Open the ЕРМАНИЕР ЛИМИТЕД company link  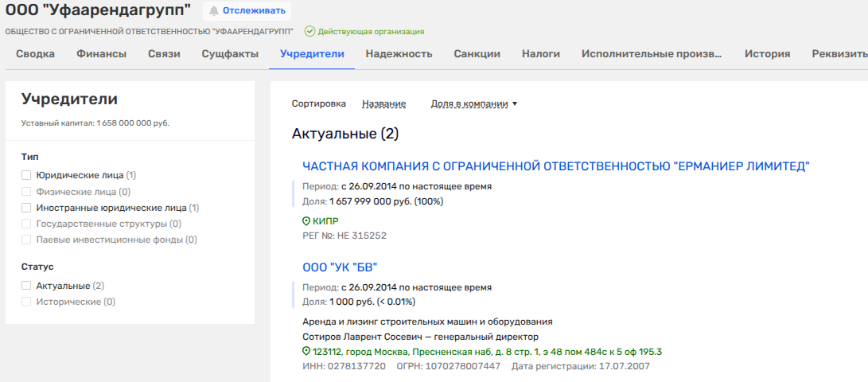coord(555,166)
